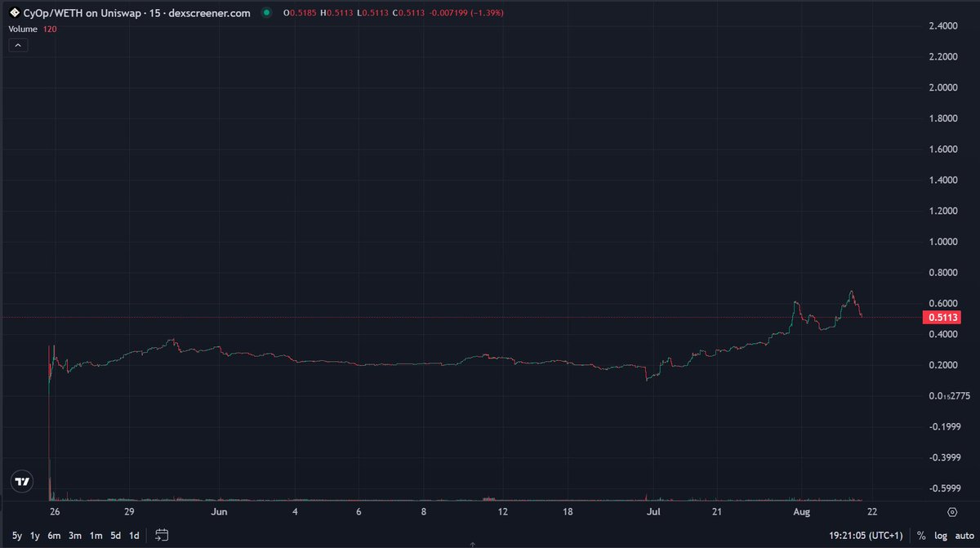
Task: Click the Aug label on time axis
Action: point(800,512)
